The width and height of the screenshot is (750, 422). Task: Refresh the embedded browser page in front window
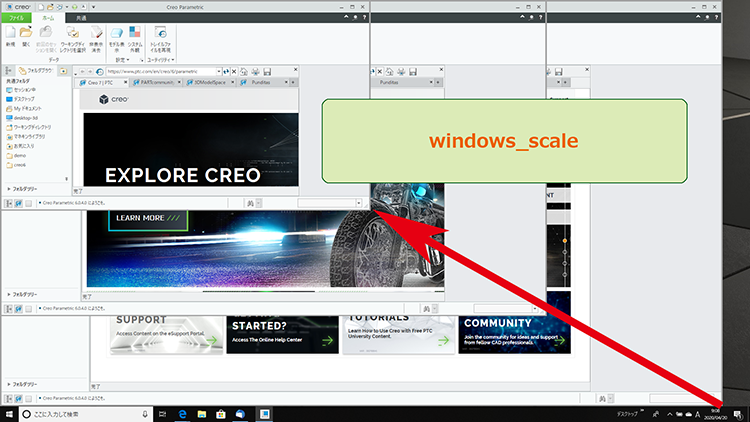(x=226, y=72)
